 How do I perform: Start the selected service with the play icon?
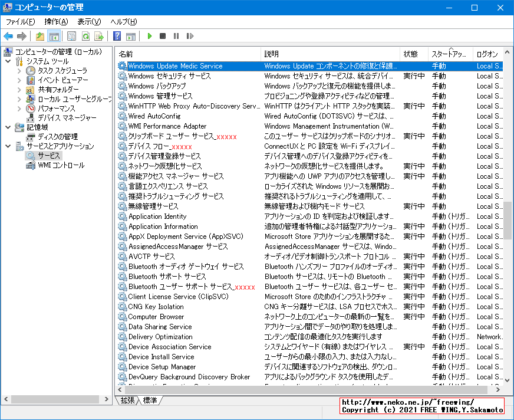[x=149, y=36]
